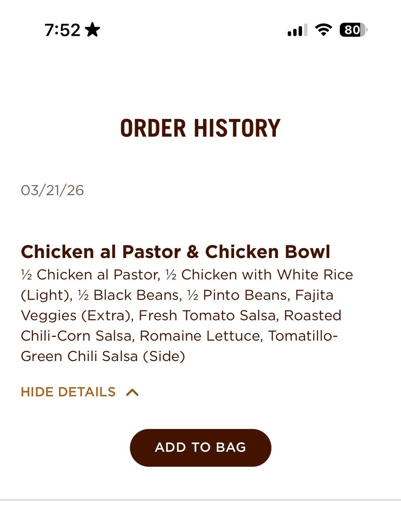
Task: Click the "Fresh Tomato Salsa" ingredient text
Action: point(207,316)
